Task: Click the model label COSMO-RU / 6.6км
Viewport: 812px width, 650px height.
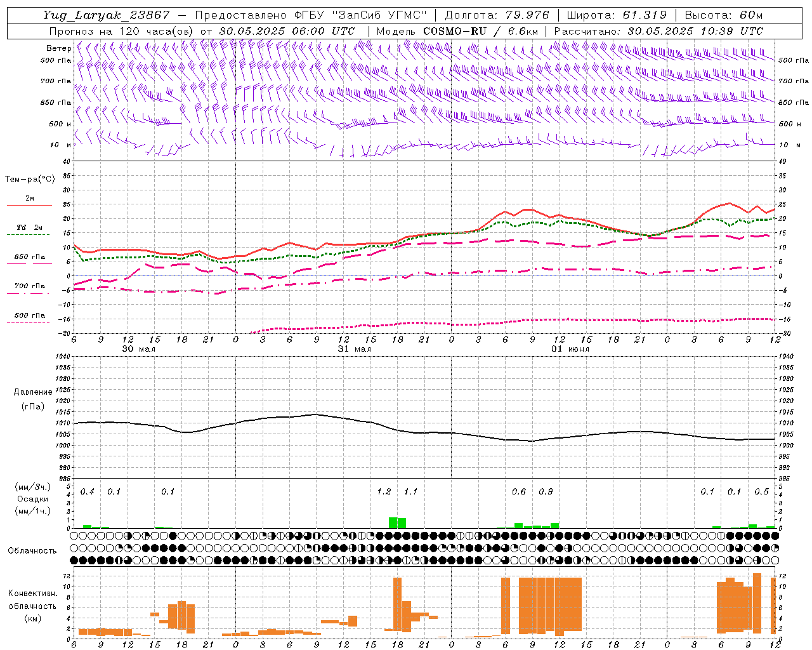Action: tap(481, 30)
